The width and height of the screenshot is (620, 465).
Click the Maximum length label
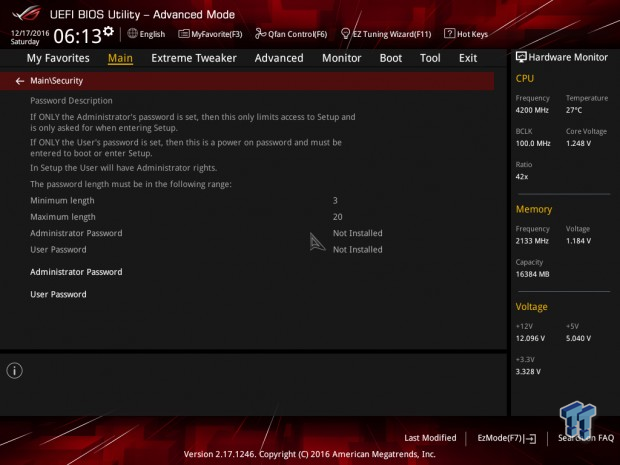[x=63, y=217]
